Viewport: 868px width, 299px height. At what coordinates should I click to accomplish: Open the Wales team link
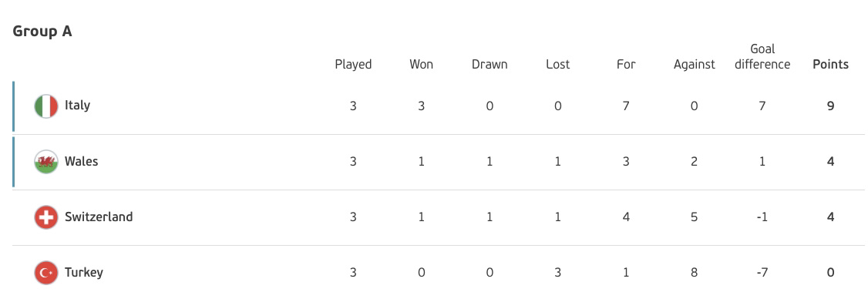point(82,161)
